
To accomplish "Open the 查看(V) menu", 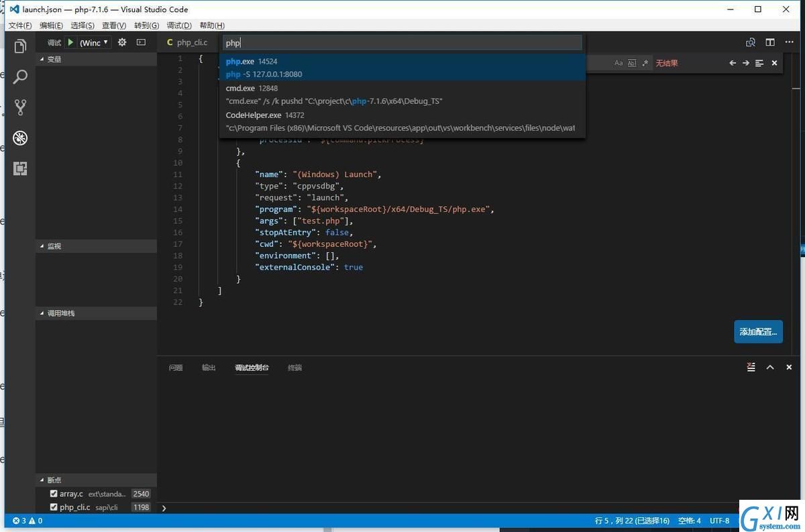I will point(114,25).
